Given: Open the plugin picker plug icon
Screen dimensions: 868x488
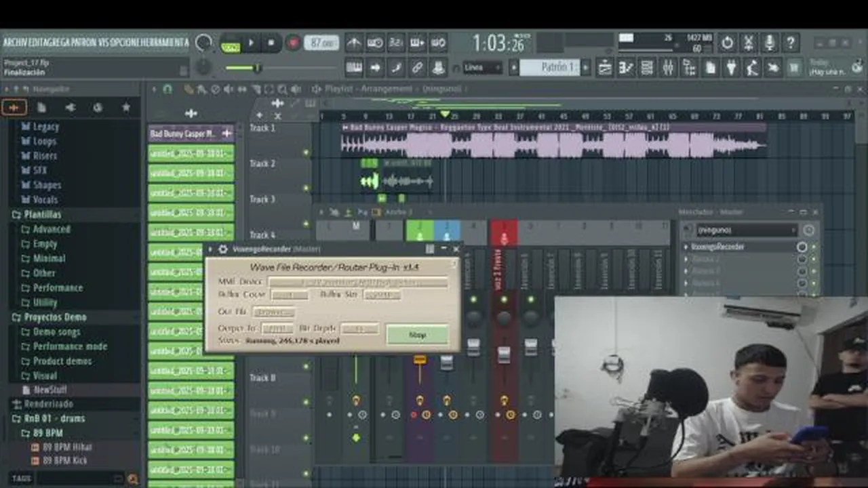Looking at the screenshot, I should [x=731, y=67].
